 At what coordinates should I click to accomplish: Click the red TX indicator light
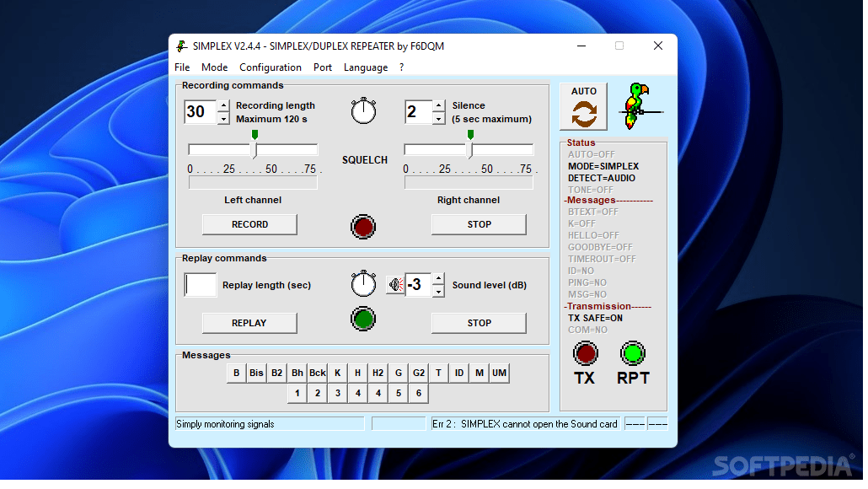tap(585, 353)
